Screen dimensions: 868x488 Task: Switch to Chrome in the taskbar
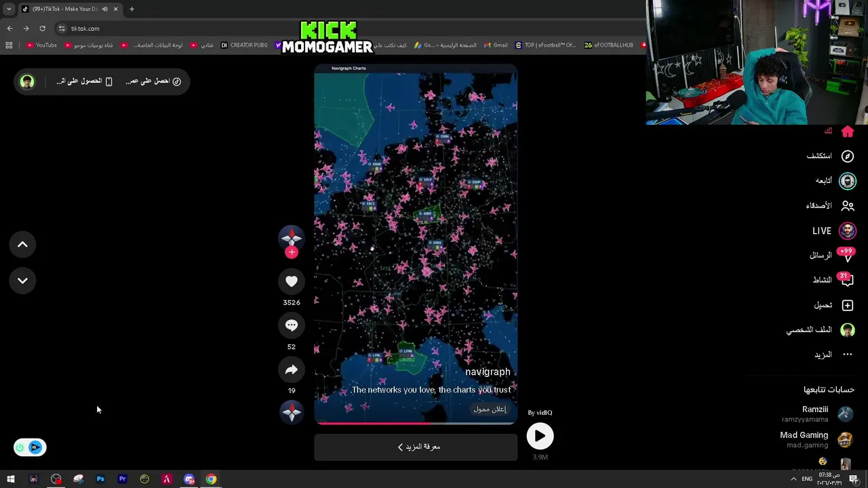212,479
